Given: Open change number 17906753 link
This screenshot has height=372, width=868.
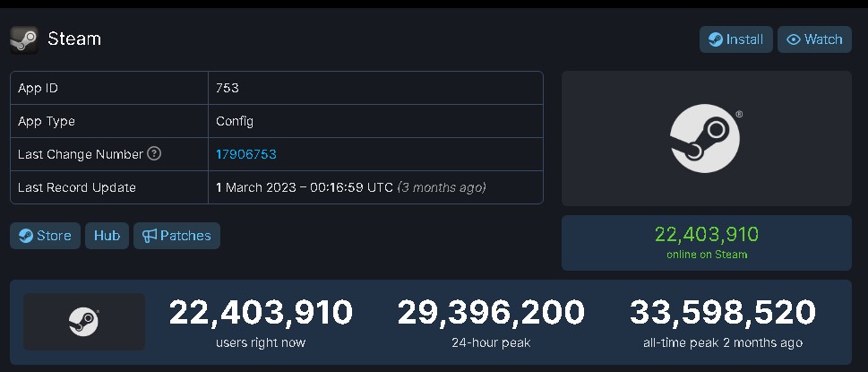Looking at the screenshot, I should 246,154.
